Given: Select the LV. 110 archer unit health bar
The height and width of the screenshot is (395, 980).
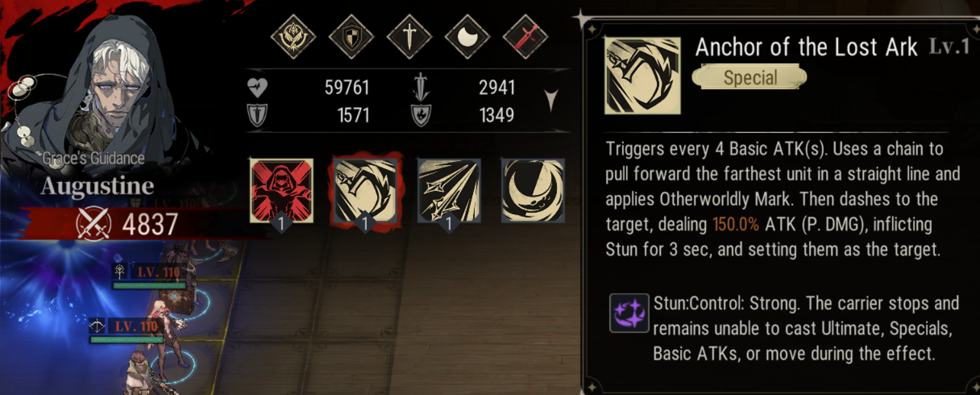Looking at the screenshot, I should 126,339.
